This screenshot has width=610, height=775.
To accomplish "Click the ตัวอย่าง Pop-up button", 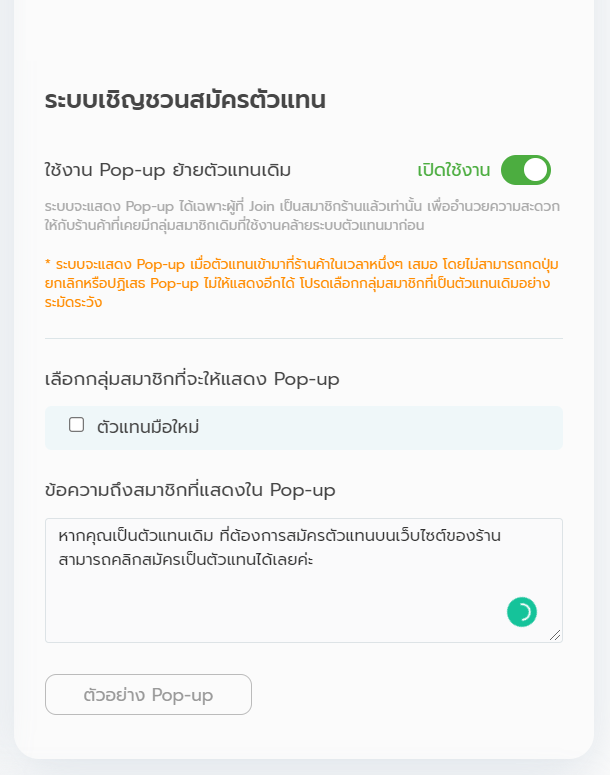I will click(148, 695).
